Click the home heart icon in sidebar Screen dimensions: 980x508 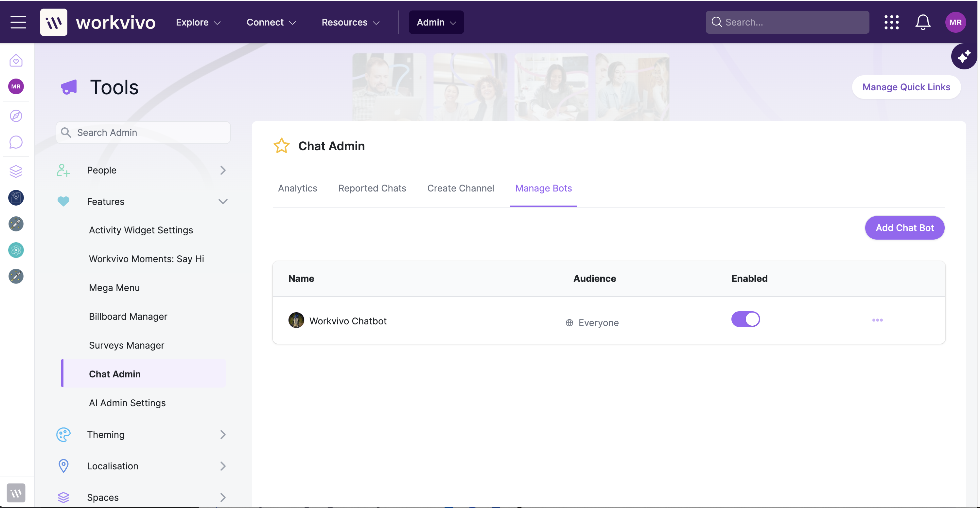[x=16, y=60]
